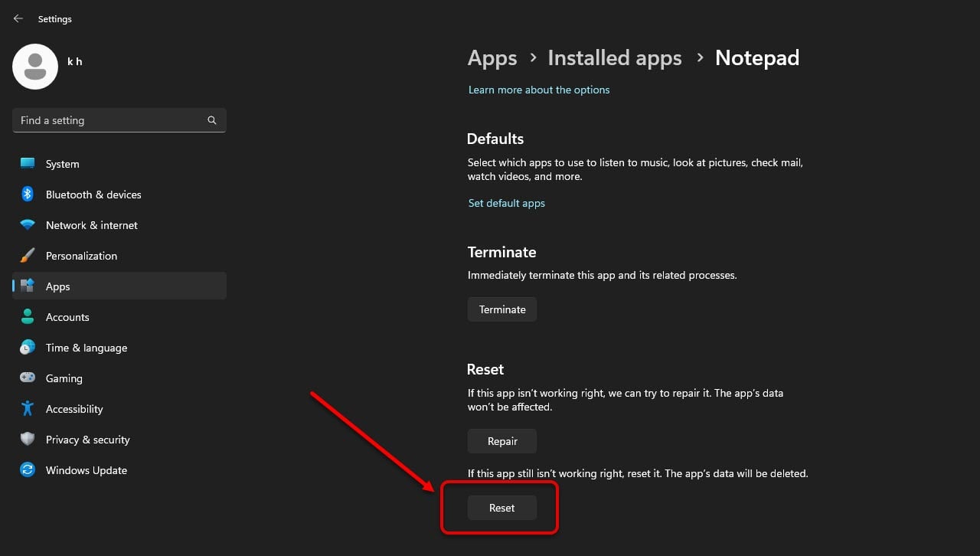Go to Bluetooth & devices
This screenshot has height=556, width=980.
[x=119, y=195]
